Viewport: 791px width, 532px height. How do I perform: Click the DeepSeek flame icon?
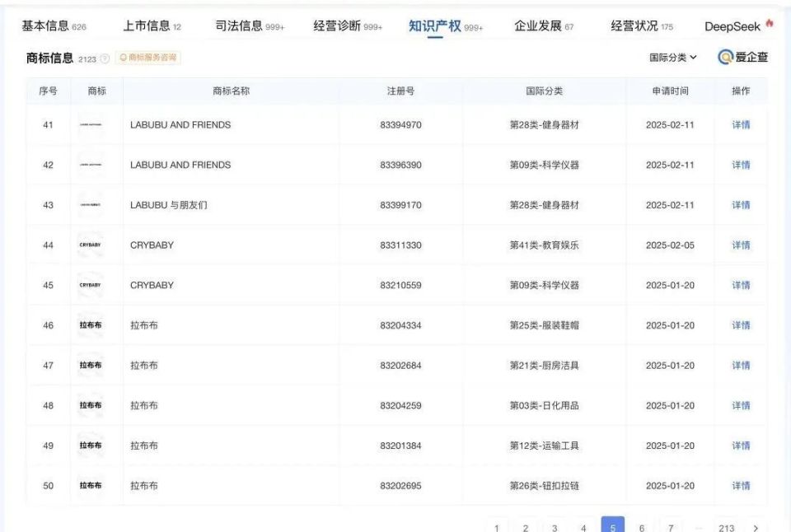coord(770,23)
